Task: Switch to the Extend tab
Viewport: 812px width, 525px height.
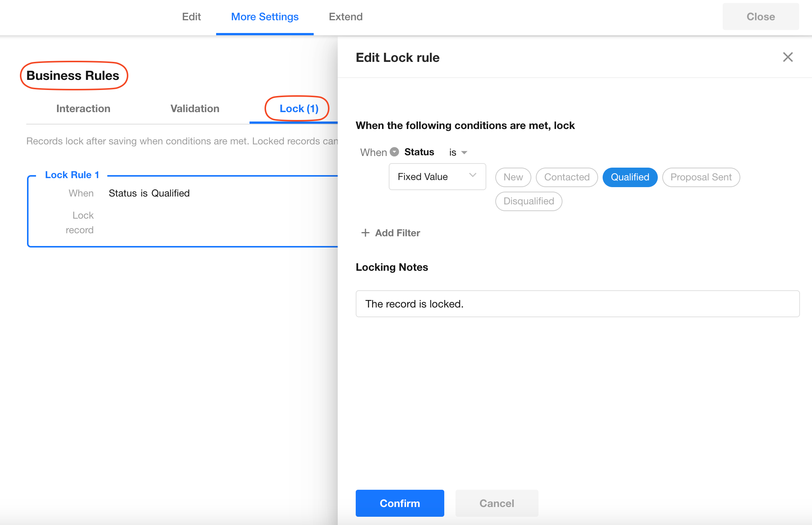Action: [346, 17]
